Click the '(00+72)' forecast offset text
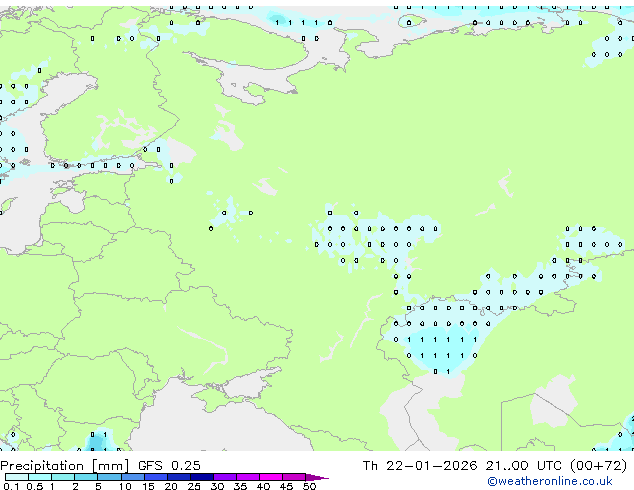Screen dimensions: 634x490 tap(598, 466)
